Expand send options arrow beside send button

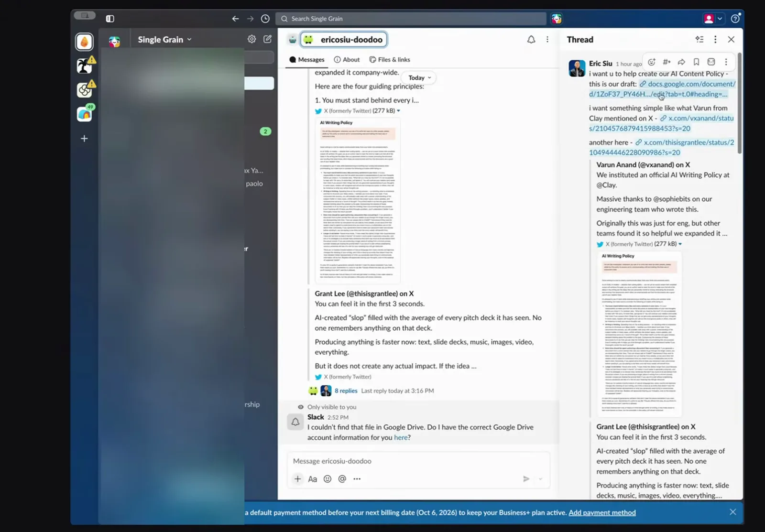[541, 479]
